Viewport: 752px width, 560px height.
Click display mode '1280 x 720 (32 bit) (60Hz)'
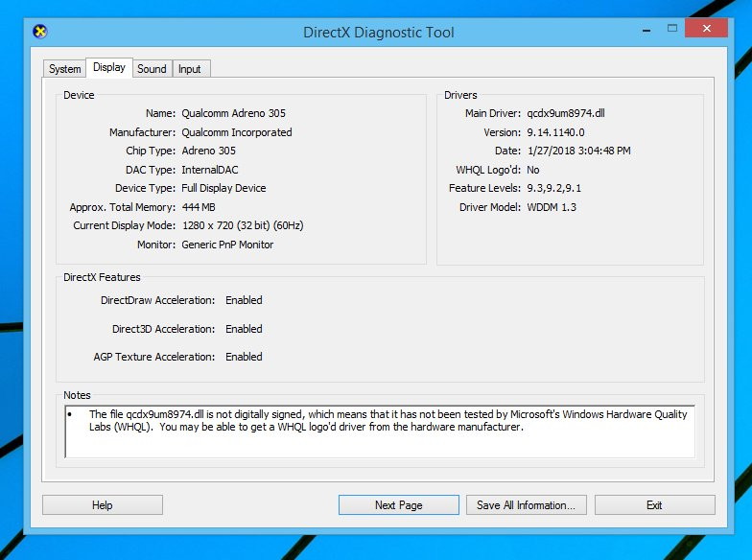243,225
